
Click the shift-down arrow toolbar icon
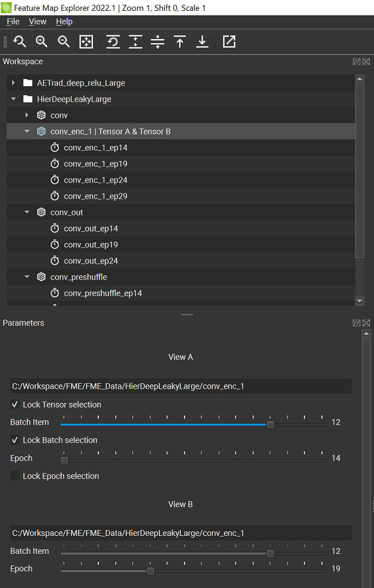click(x=202, y=41)
